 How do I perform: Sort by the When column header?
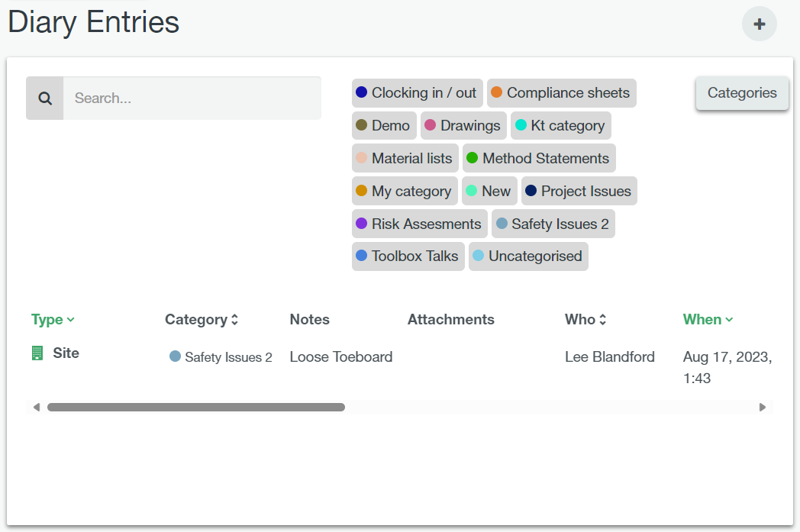pos(708,319)
